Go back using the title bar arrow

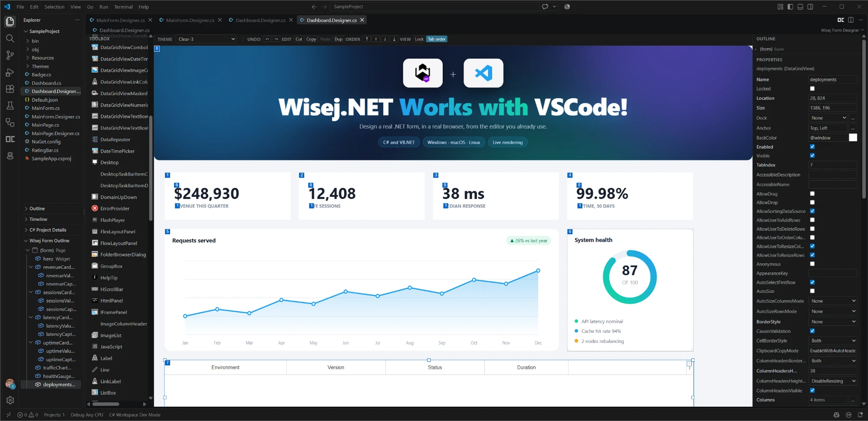(314, 7)
